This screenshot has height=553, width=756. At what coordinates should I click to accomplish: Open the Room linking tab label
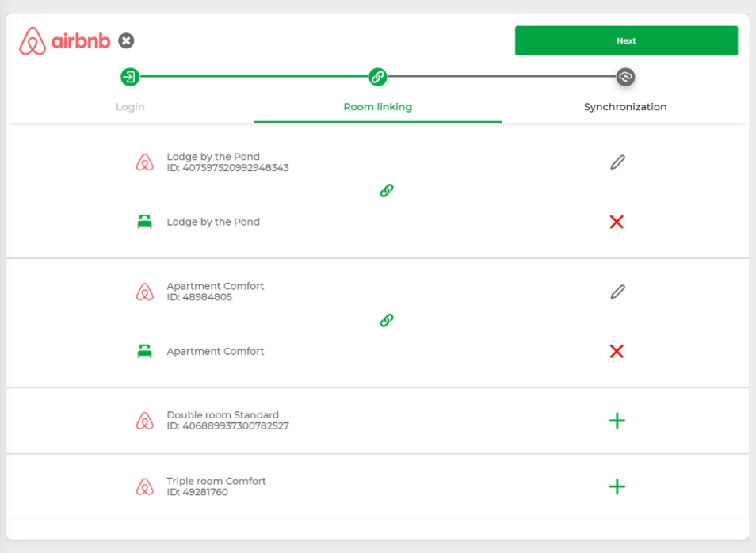click(377, 106)
